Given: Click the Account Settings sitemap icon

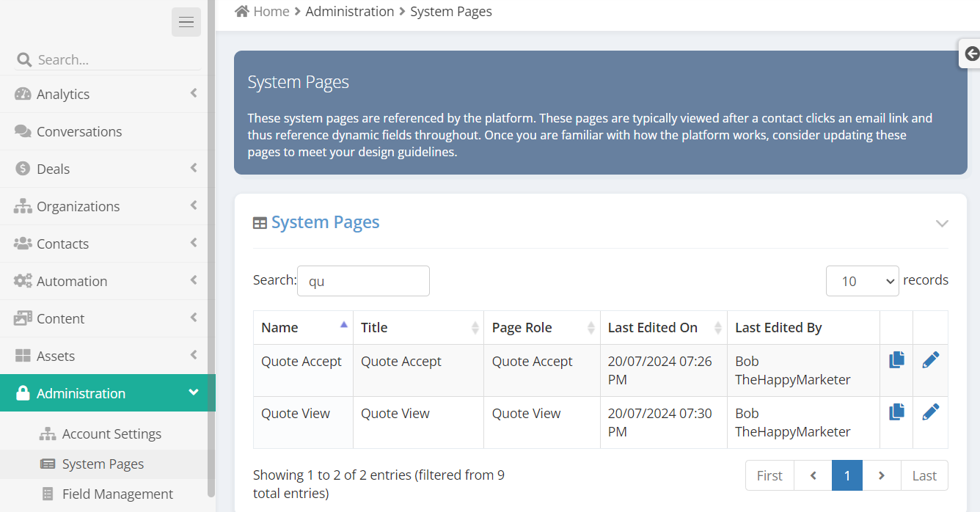Looking at the screenshot, I should 48,434.
